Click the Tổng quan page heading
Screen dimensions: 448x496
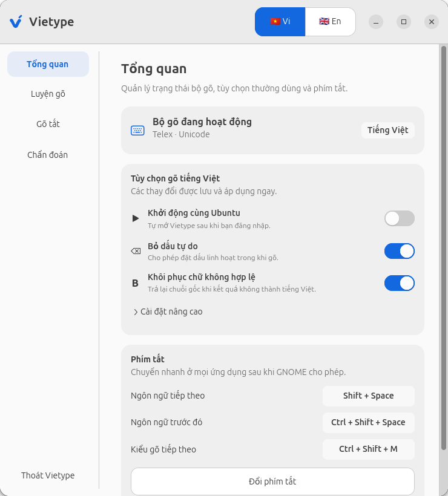pos(154,69)
